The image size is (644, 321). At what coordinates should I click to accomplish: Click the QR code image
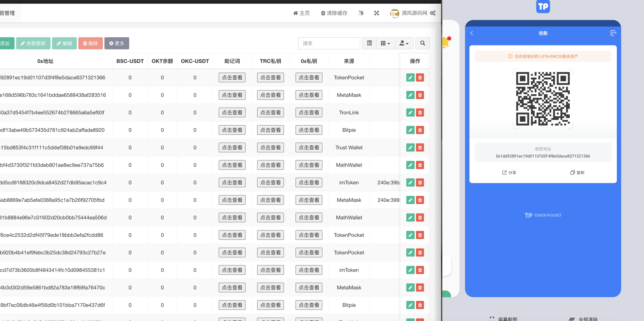543,99
